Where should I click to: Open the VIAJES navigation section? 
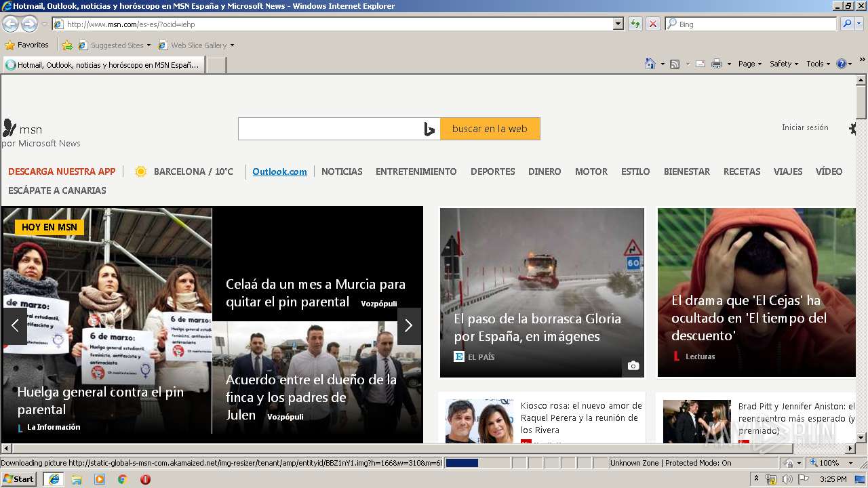click(x=788, y=171)
